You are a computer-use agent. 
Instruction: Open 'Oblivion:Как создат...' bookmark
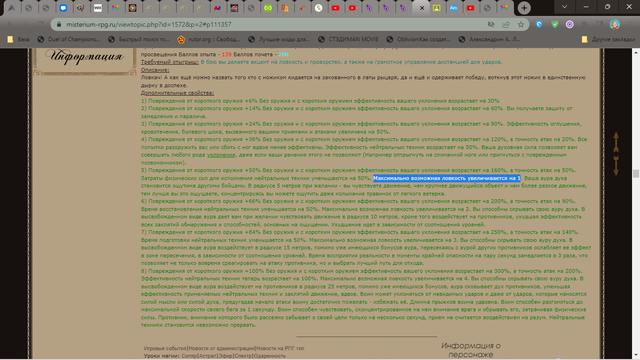point(418,39)
